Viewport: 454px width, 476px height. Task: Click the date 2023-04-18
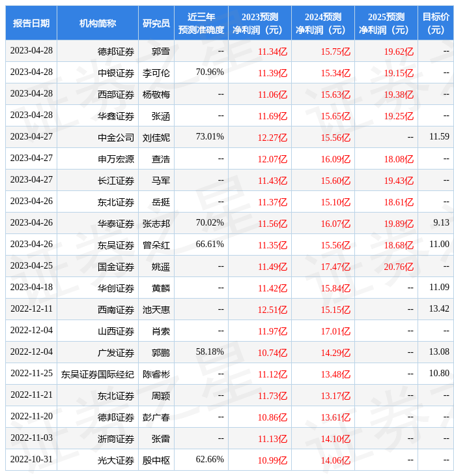[x=31, y=287]
